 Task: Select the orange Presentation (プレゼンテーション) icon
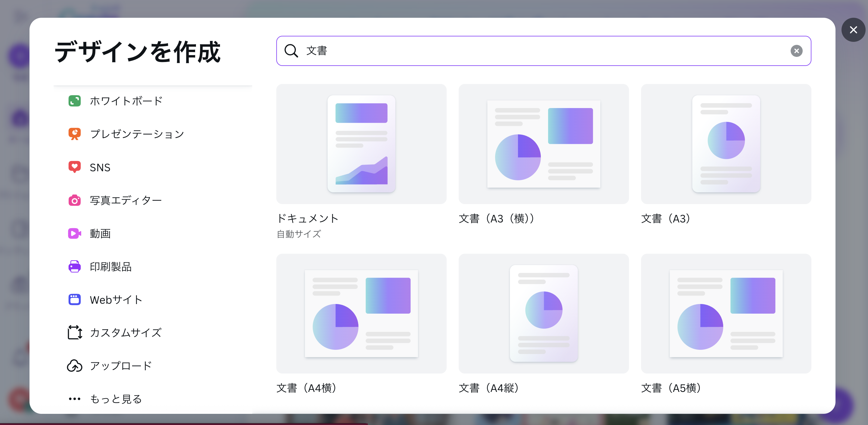tap(74, 134)
